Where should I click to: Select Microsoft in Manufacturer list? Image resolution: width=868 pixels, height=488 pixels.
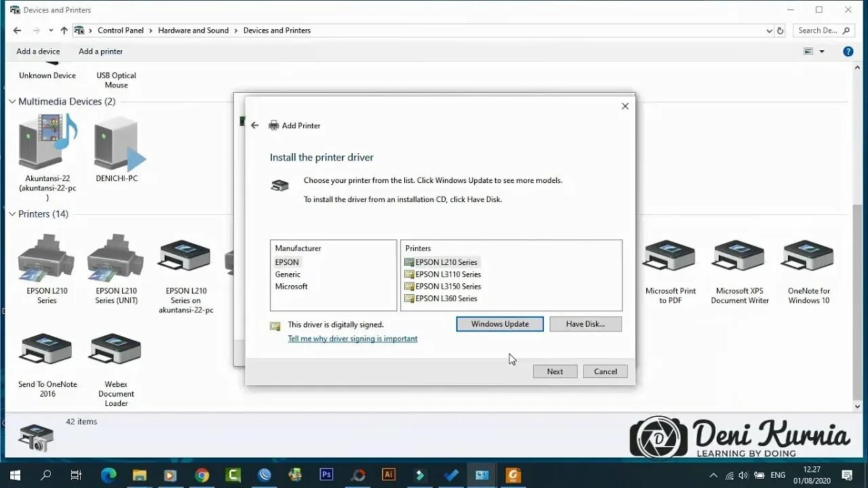point(291,287)
